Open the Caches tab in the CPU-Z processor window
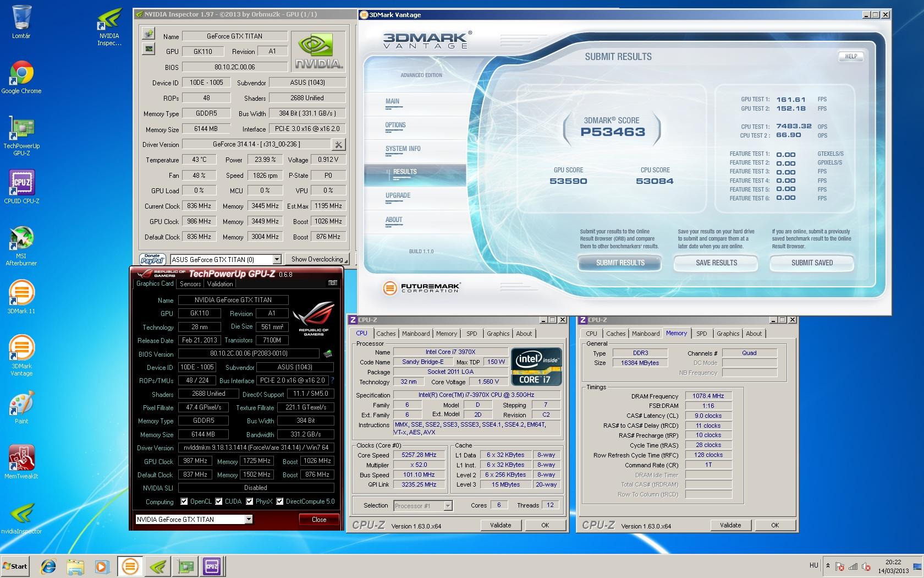The width and height of the screenshot is (924, 578). 386,334
